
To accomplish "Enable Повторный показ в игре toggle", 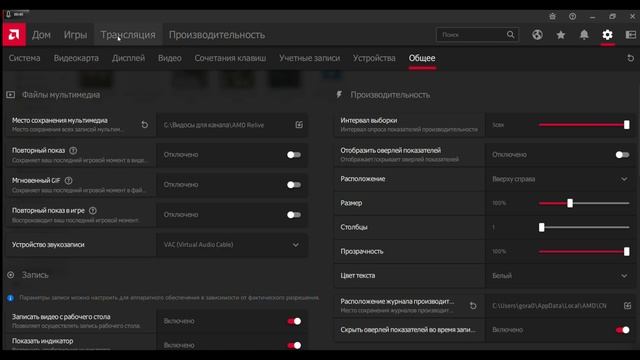I will pos(294,215).
